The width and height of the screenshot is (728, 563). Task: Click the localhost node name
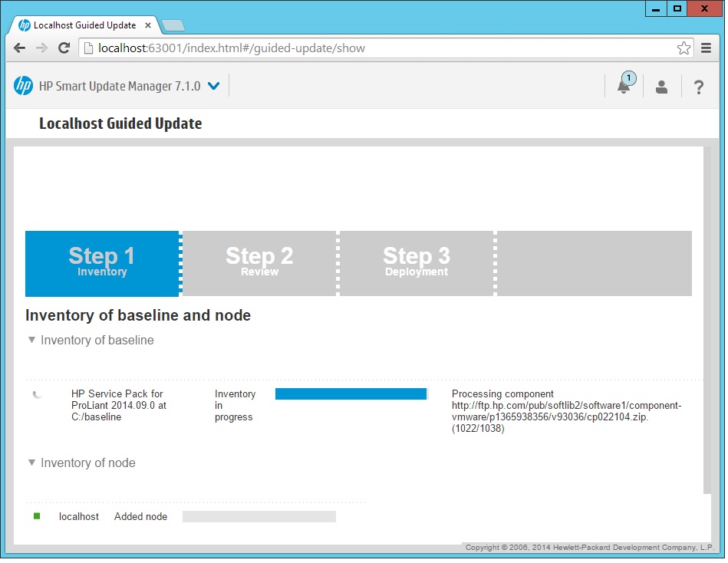pos(79,517)
